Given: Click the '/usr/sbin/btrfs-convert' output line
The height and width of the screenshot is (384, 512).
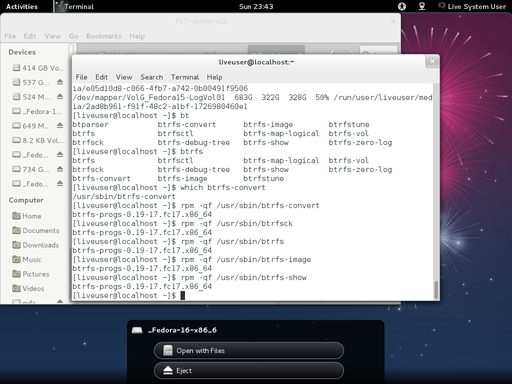Looking at the screenshot, I should pos(124,196).
